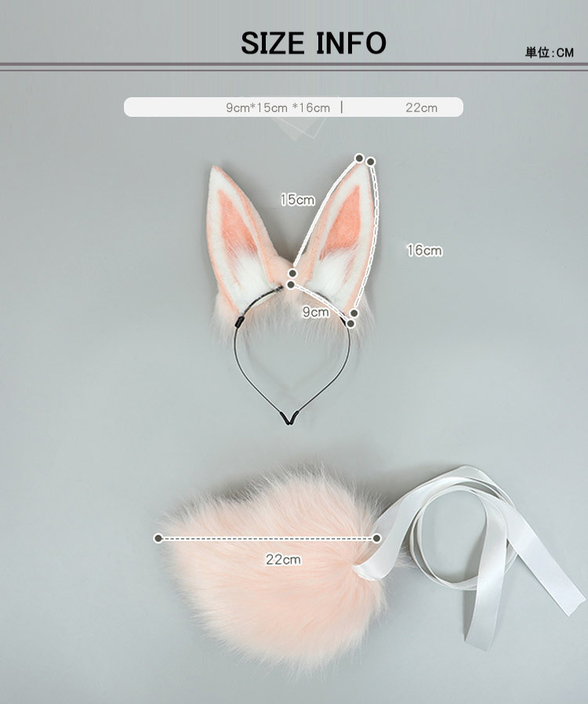This screenshot has height=704, width=588.
Task: Click the pink inner part of right ear
Action: point(343,223)
